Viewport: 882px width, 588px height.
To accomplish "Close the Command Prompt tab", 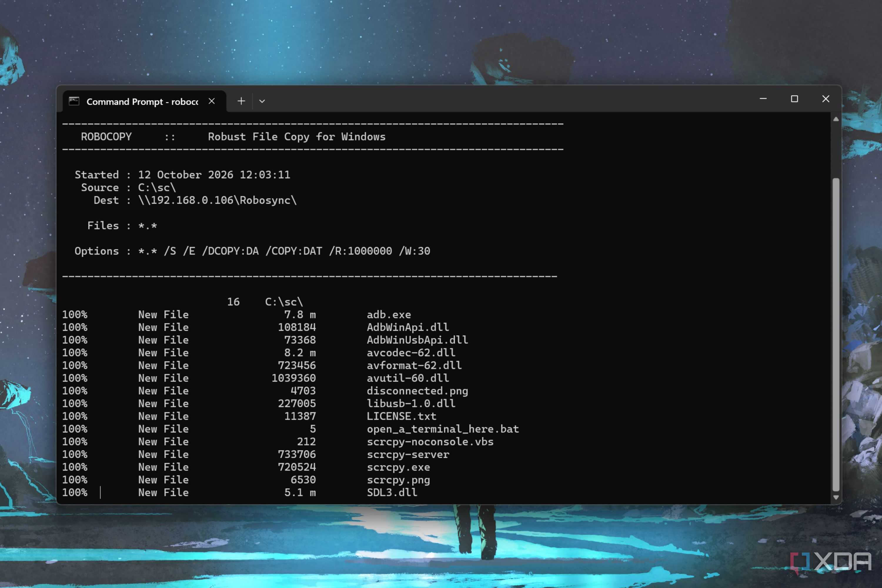I will coord(211,101).
